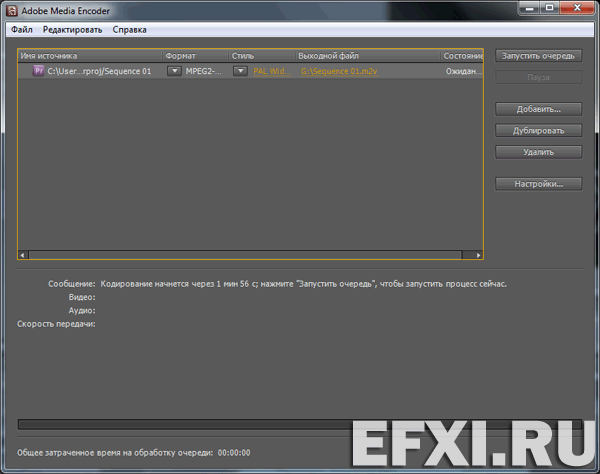Click the left arrow of horizontal scrollbar

[23, 255]
